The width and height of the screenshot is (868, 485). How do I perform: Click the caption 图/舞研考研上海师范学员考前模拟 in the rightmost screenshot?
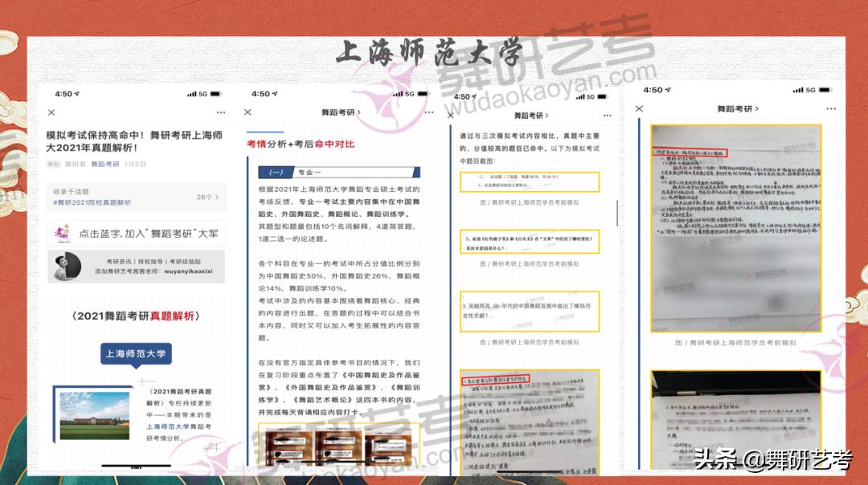coord(735,343)
